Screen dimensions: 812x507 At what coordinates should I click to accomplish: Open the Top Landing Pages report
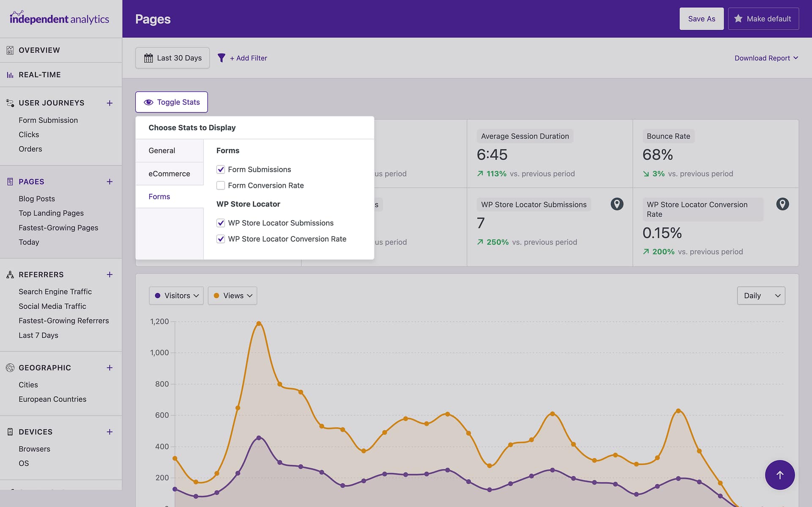[x=51, y=213]
